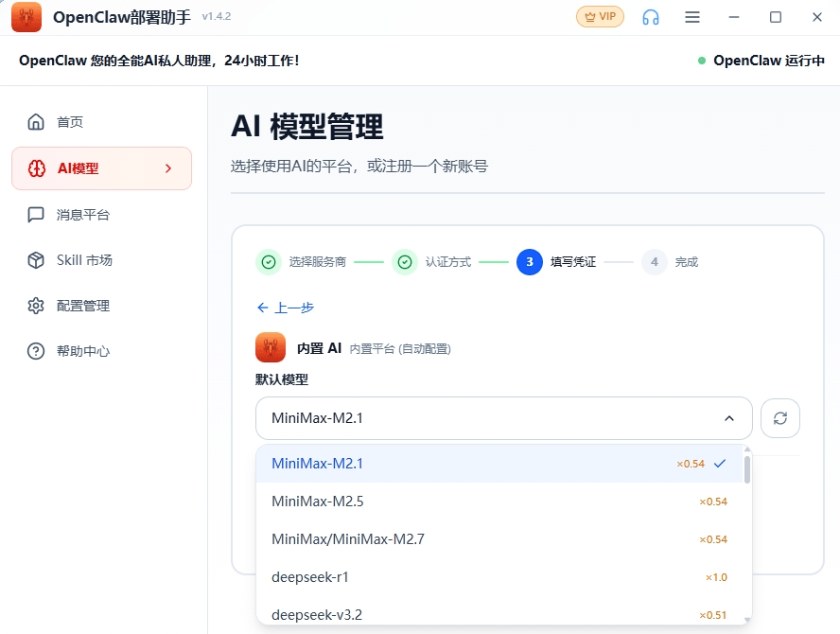The image size is (840, 634).
Task: Click the AI 模型管理 heading
Action: (x=307, y=127)
